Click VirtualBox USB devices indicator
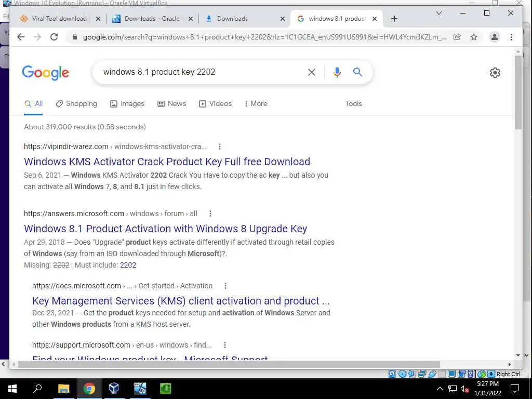 (432, 374)
